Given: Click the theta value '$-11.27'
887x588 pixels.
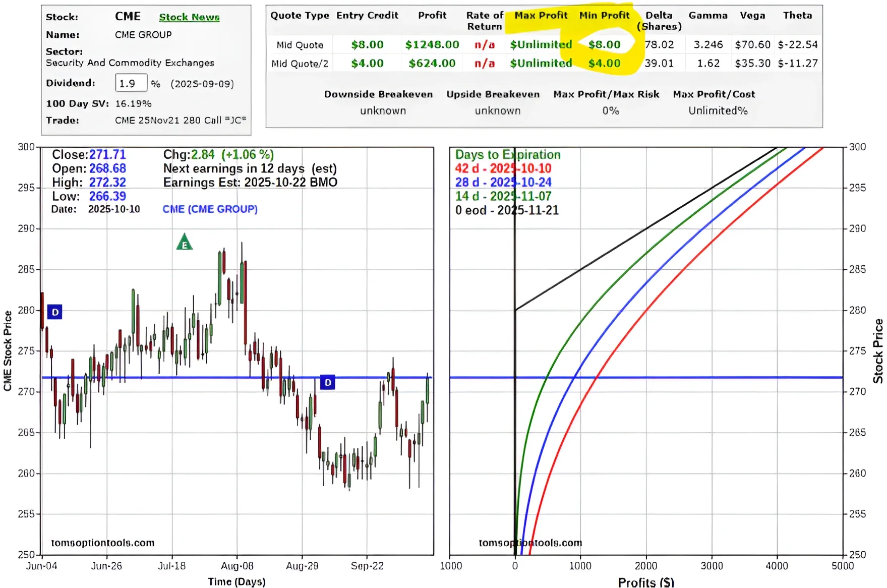Looking at the screenshot, I should pyautogui.click(x=798, y=64).
